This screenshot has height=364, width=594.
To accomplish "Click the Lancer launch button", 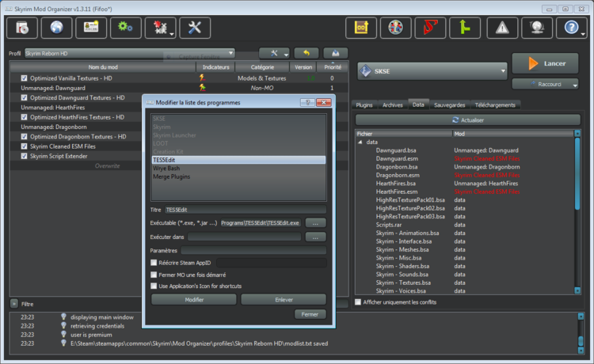I will [x=545, y=63].
